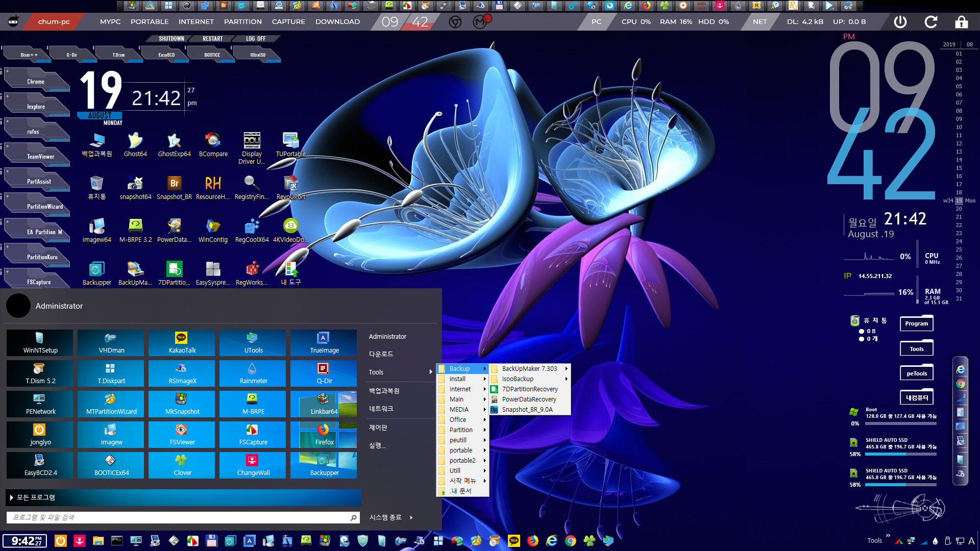Open RegistryFinder desktop icon
This screenshot has width=980, height=551.
click(252, 187)
